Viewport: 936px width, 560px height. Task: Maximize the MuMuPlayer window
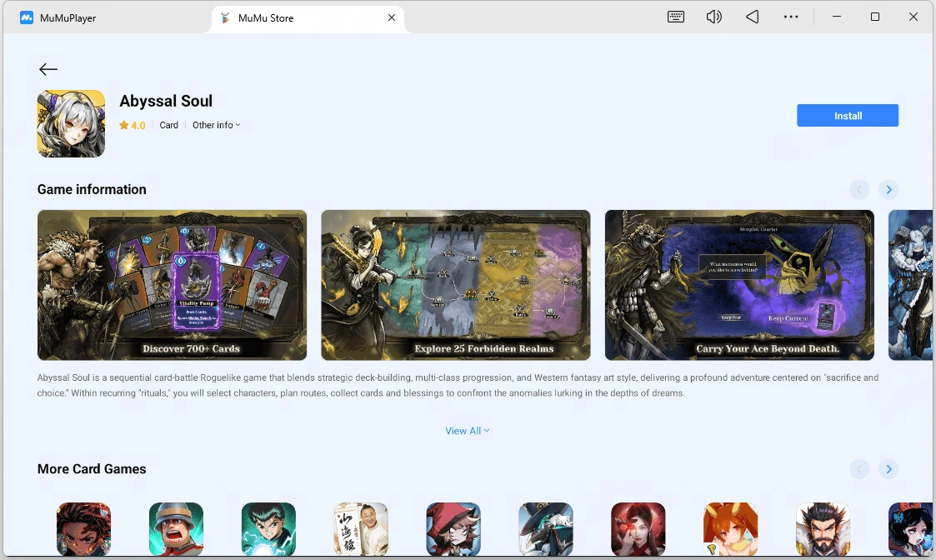pos(874,17)
